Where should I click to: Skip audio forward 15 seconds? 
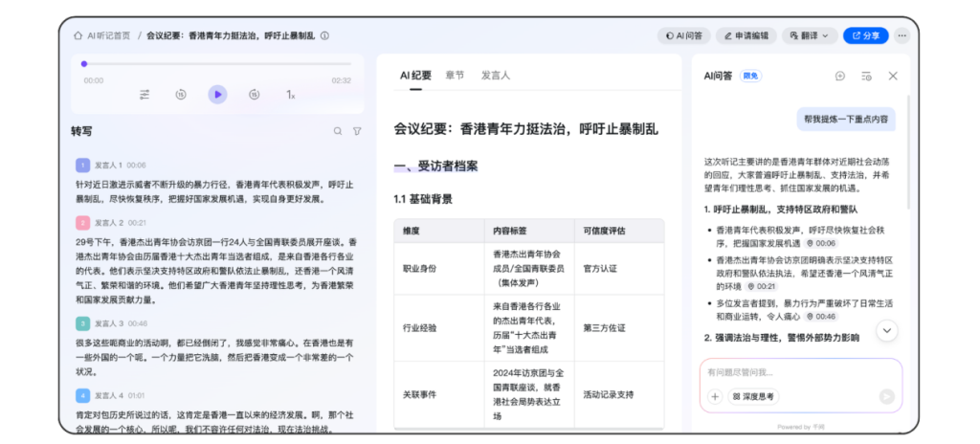point(254,95)
